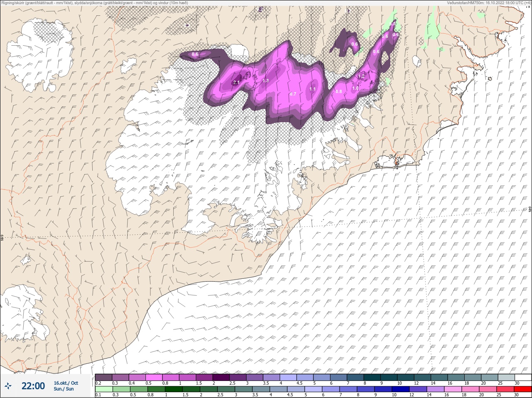Click the Veðurstofan star logo beside 22:00
This screenshot has width=532, height=398.
coord(8,386)
